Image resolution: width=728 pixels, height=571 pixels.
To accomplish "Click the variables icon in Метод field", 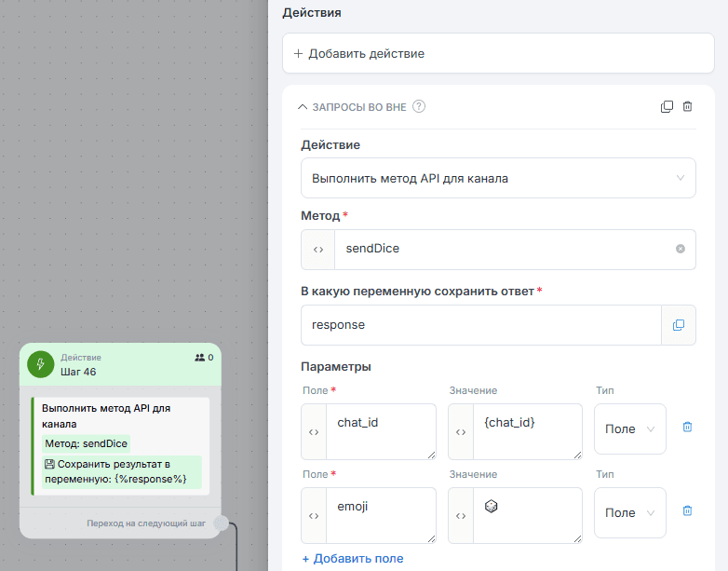I will (x=318, y=250).
